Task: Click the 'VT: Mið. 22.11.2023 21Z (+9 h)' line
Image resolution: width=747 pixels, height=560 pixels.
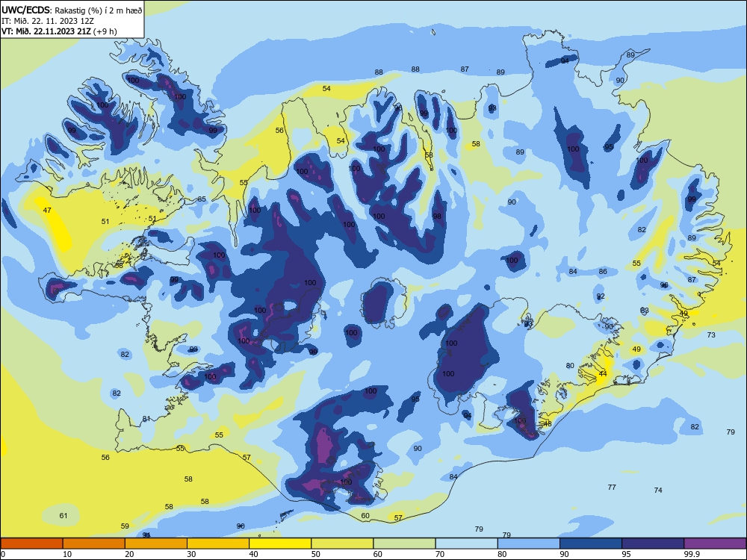Action: [x=59, y=31]
